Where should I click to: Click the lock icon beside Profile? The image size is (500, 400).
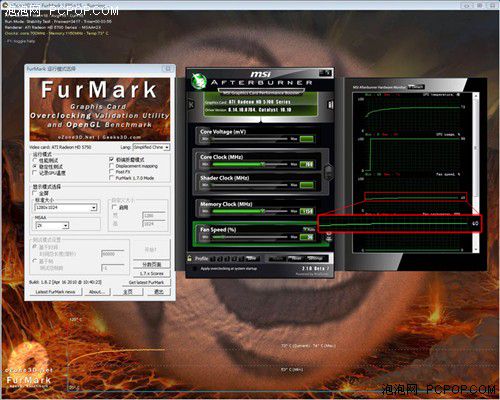tap(189, 258)
